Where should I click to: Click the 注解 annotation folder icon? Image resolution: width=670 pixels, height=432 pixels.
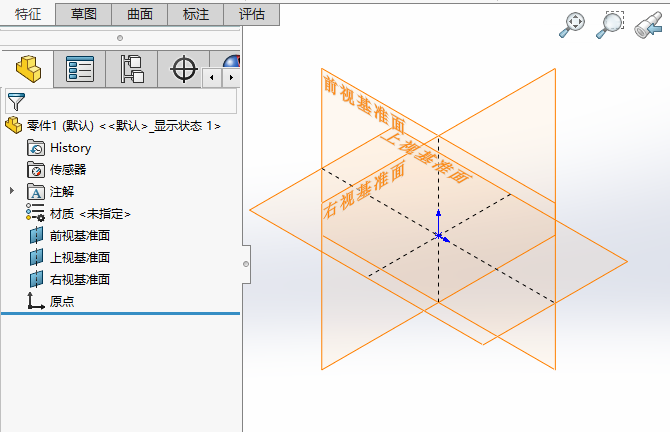36,192
